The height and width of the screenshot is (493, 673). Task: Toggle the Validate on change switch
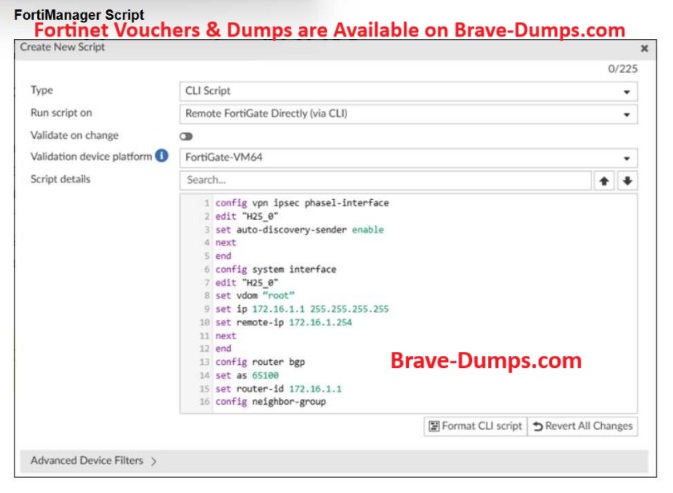click(x=186, y=136)
